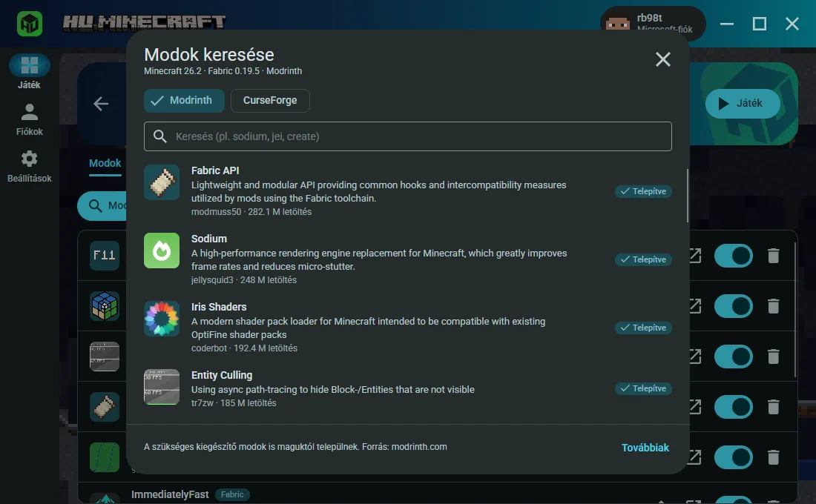Toggle the first installed mod switch

[x=733, y=256]
